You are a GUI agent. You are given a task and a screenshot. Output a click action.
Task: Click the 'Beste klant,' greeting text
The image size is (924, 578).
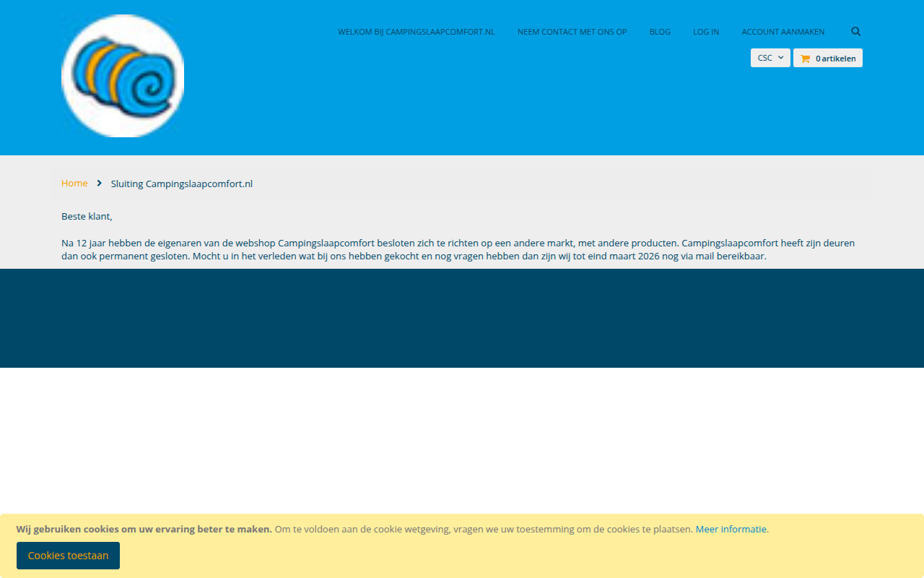[x=87, y=216]
